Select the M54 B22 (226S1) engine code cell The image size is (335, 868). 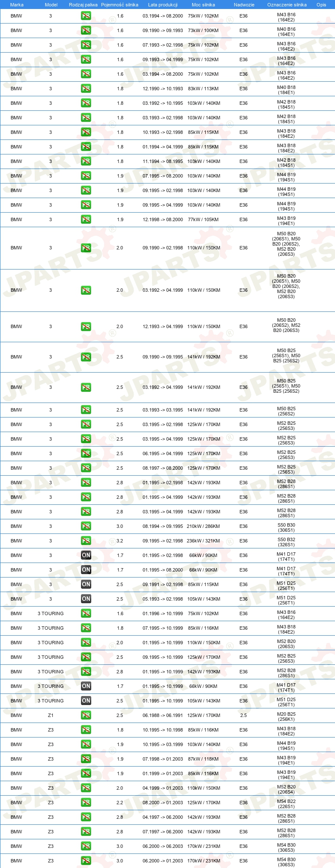point(286,804)
